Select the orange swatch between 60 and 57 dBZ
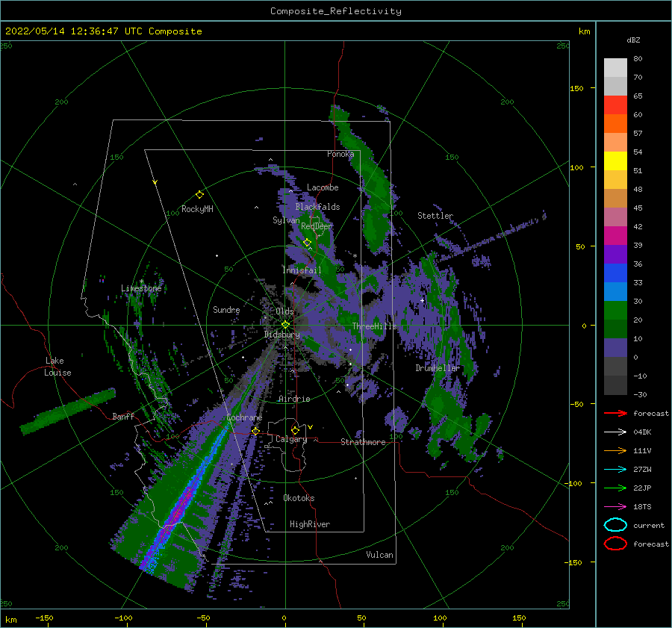The height and width of the screenshot is (628, 672). coord(615,124)
